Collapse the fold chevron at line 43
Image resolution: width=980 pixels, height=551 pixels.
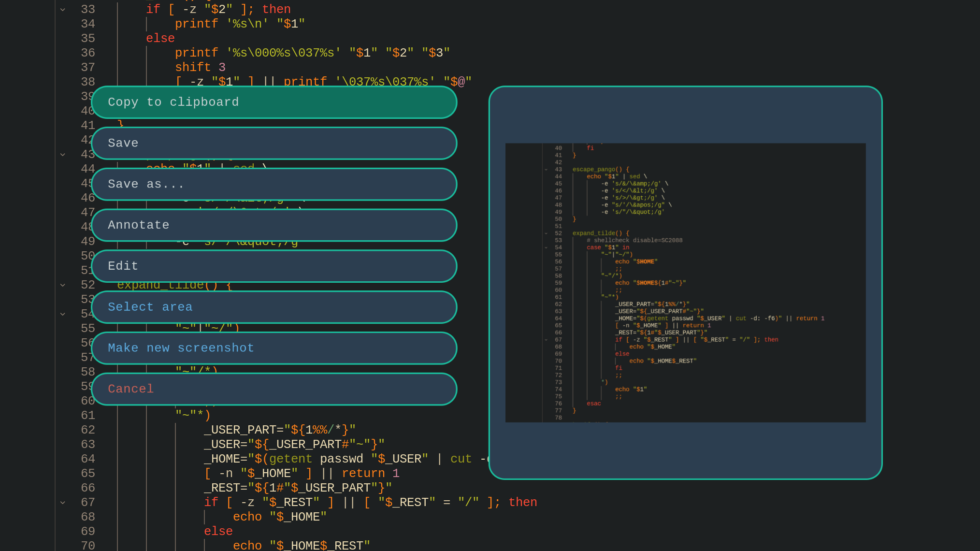tap(63, 154)
